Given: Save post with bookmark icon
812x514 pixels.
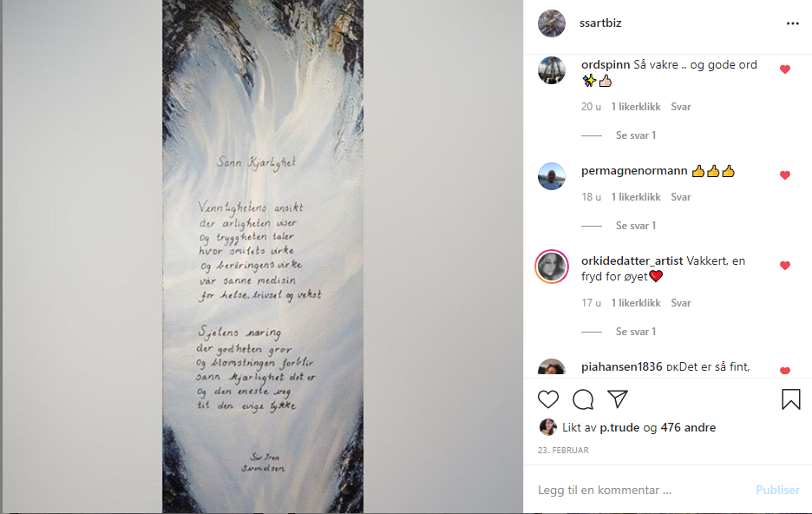Looking at the screenshot, I should pos(791,399).
